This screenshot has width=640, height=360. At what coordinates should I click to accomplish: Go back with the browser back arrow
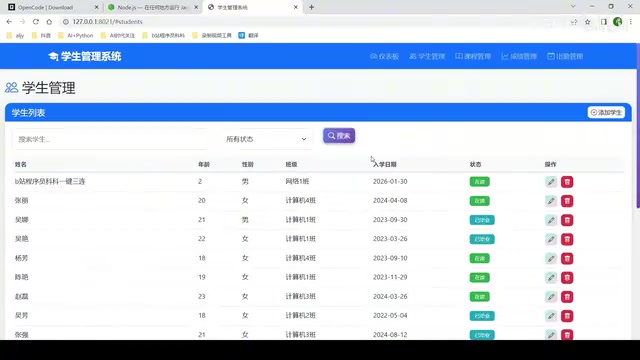pyautogui.click(x=9, y=22)
